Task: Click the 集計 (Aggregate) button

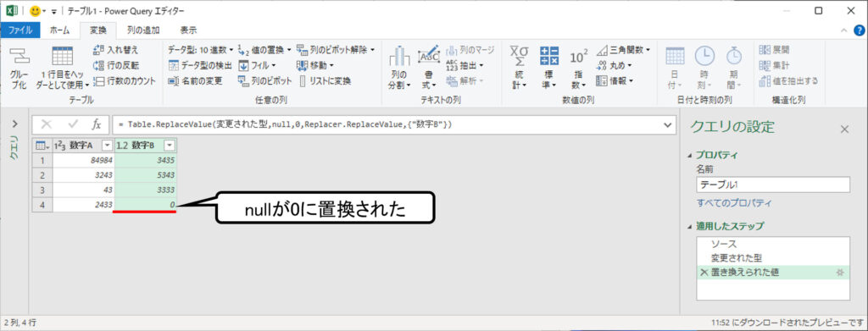Action: click(x=775, y=65)
